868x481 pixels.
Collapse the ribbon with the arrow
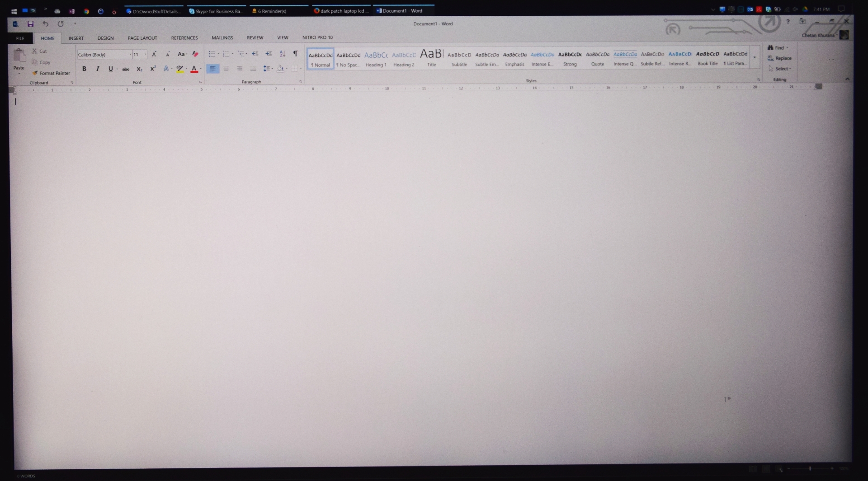pyautogui.click(x=847, y=79)
